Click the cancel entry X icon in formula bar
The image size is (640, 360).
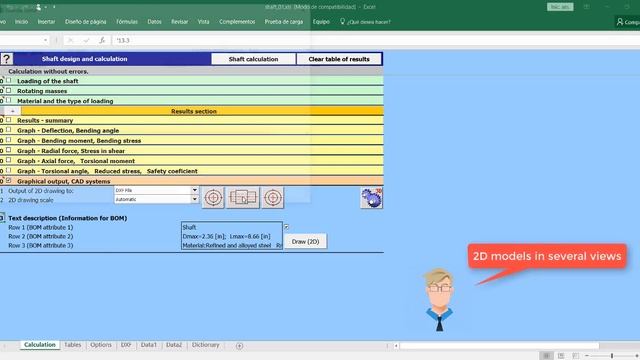70,40
